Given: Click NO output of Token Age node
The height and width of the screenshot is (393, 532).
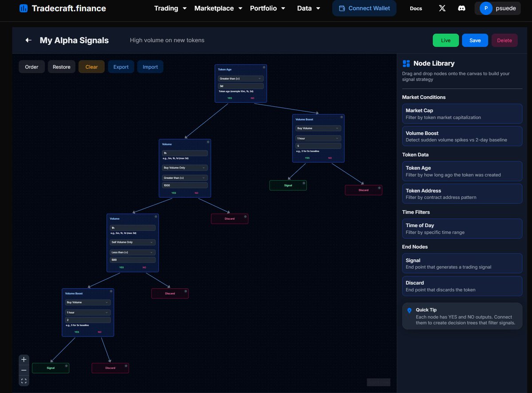Looking at the screenshot, I should 252,98.
